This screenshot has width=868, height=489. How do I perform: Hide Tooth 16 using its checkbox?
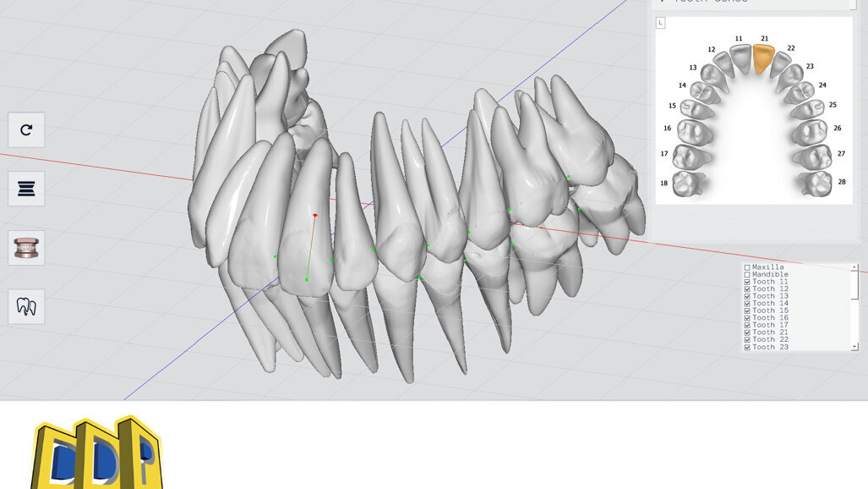[747, 318]
